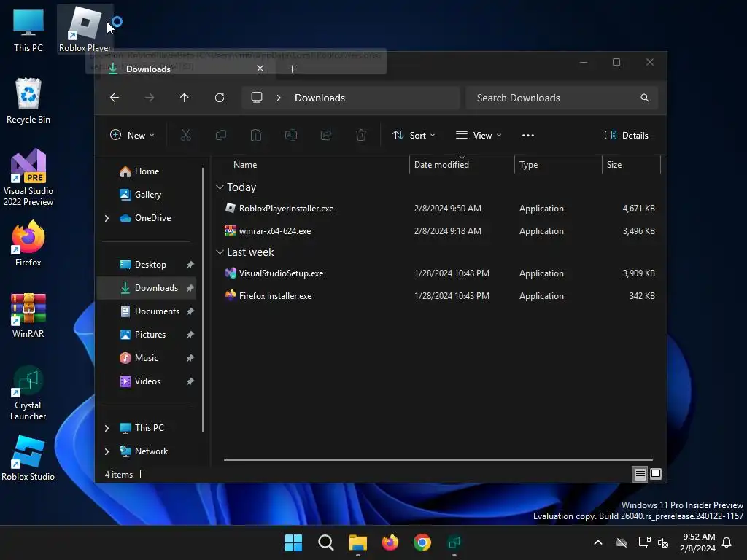Add a new Explorer tab
Screen dimensions: 747x560
[292, 69]
